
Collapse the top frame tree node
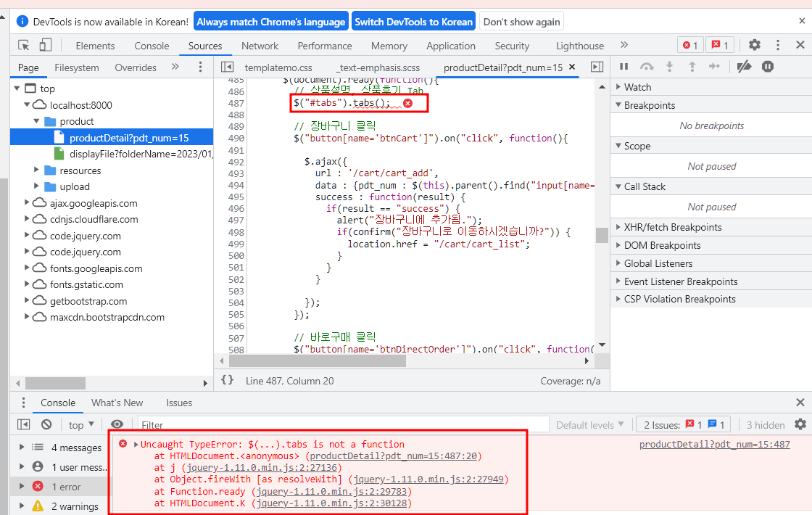click(x=17, y=88)
